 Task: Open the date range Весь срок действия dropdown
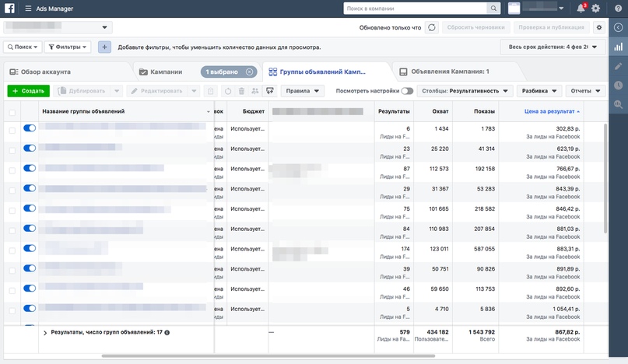pyautogui.click(x=553, y=47)
